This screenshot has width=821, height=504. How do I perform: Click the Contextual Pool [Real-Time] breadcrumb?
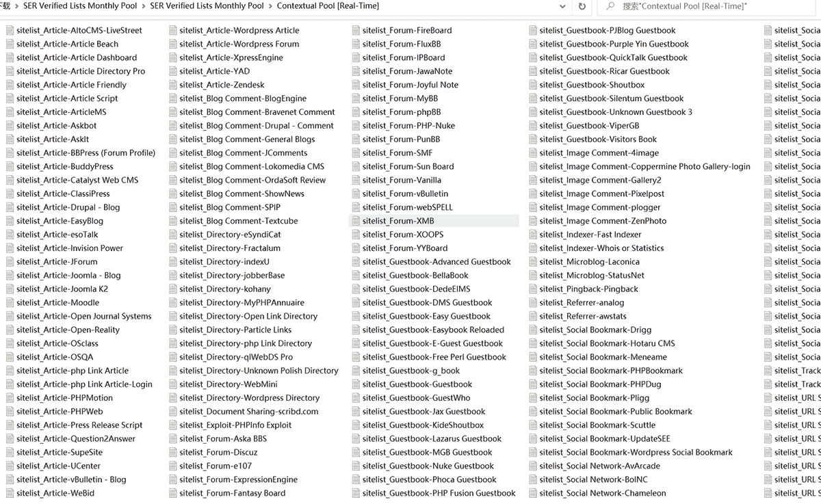[x=328, y=6]
